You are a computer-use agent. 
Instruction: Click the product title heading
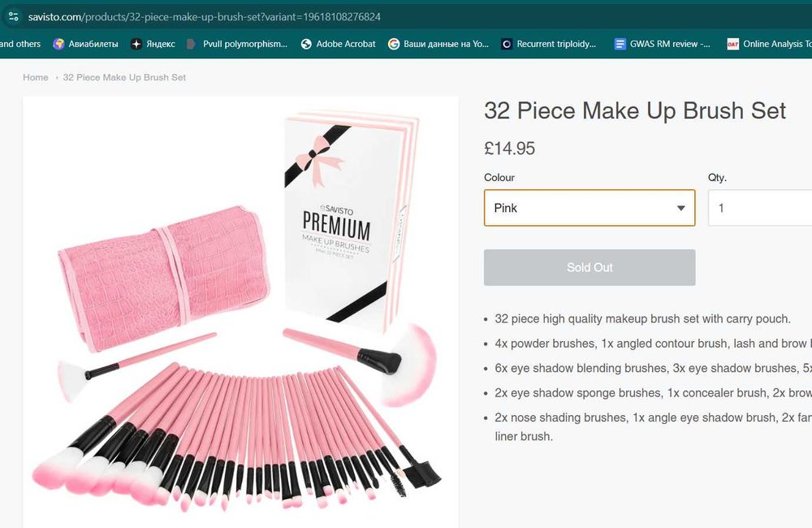[x=635, y=111]
